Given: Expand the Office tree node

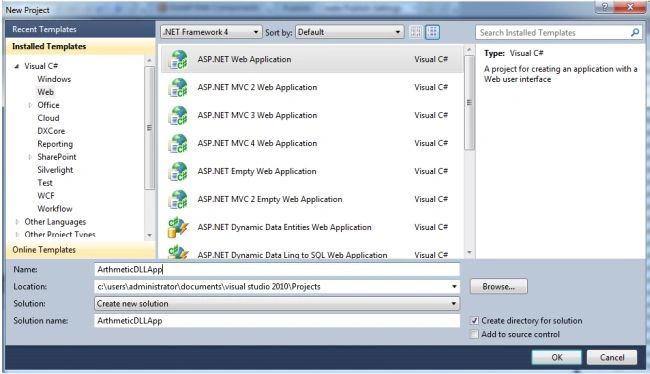Looking at the screenshot, I should (x=30, y=105).
